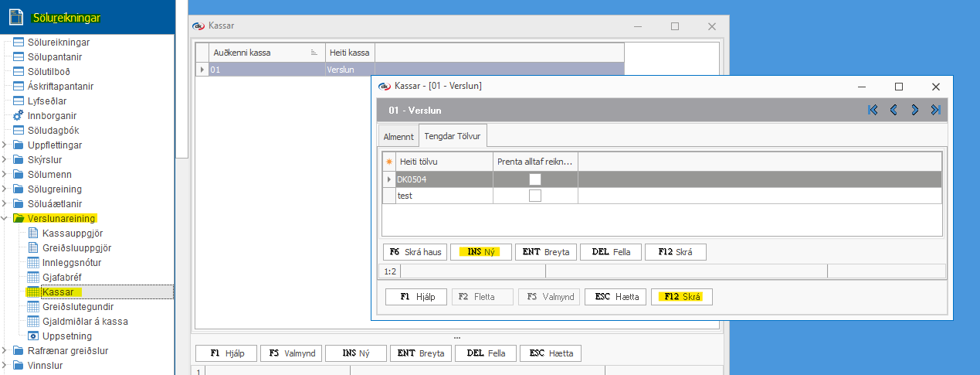Click the F6 Skrá haus button
This screenshot has width=980, height=375.
[x=414, y=252]
